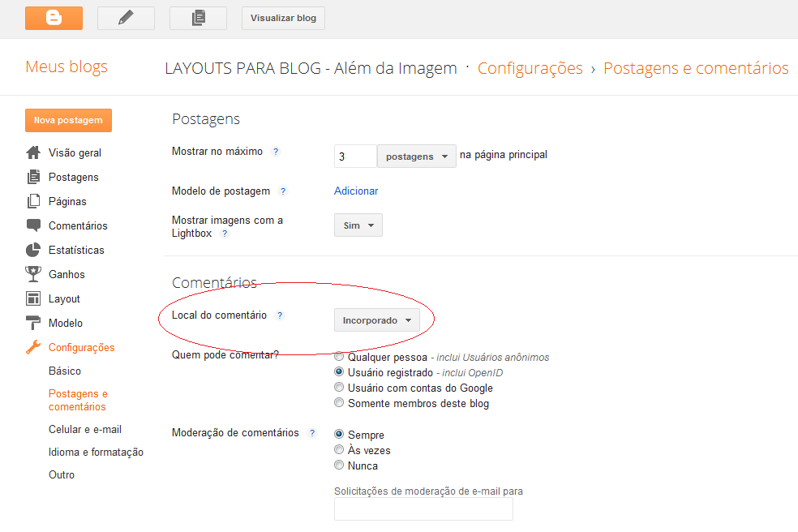Open Celular e e-mail settings
This screenshot has width=798, height=532.
point(85,429)
